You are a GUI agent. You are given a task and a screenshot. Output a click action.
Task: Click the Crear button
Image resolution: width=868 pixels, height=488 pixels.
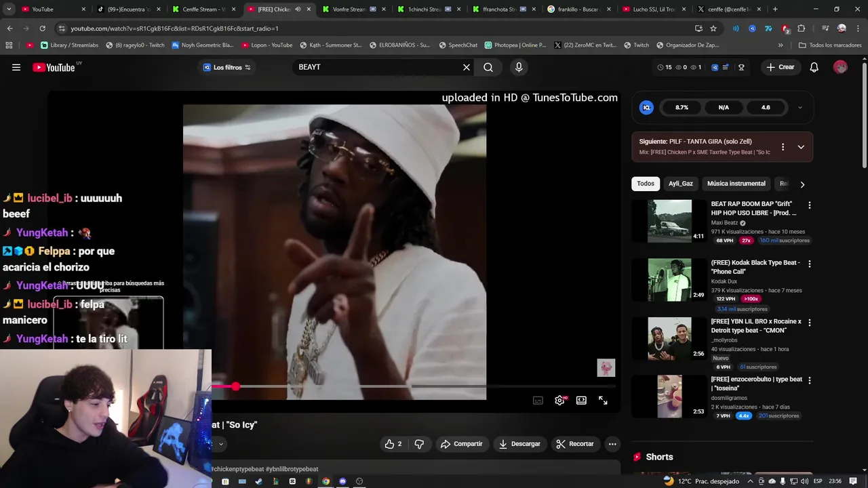[x=780, y=67]
